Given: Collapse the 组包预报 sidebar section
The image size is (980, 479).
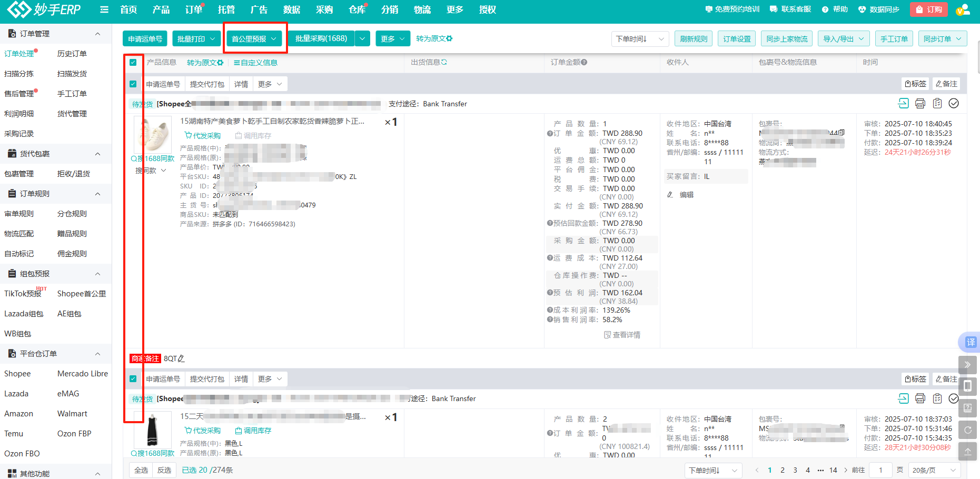Looking at the screenshot, I should pos(97,274).
